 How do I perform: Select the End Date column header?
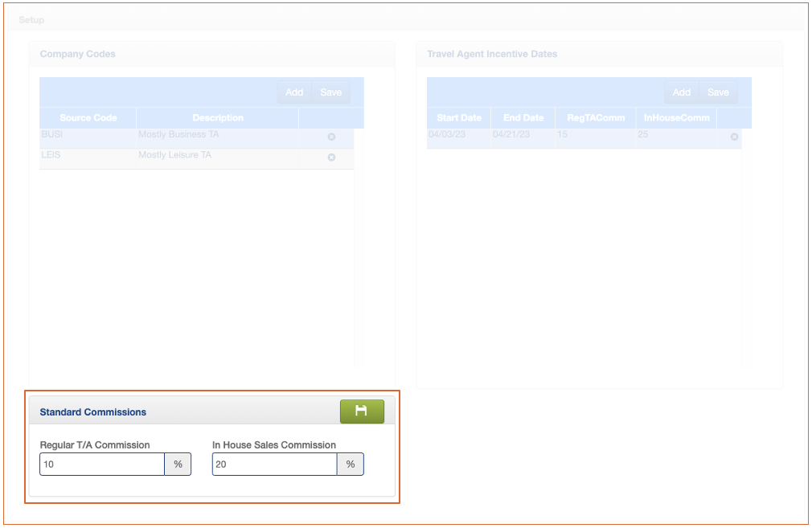(523, 118)
